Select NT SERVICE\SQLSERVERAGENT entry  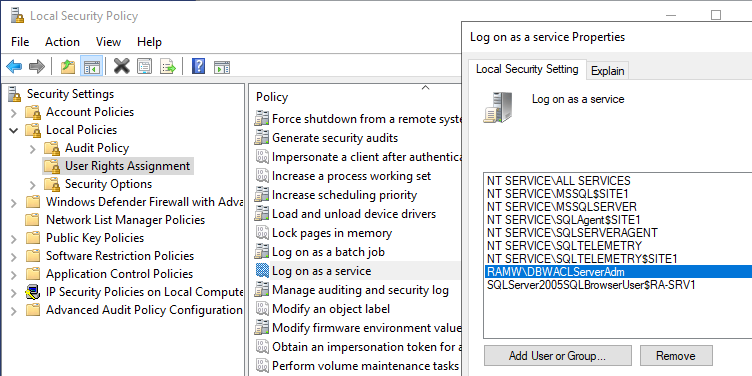pos(572,233)
